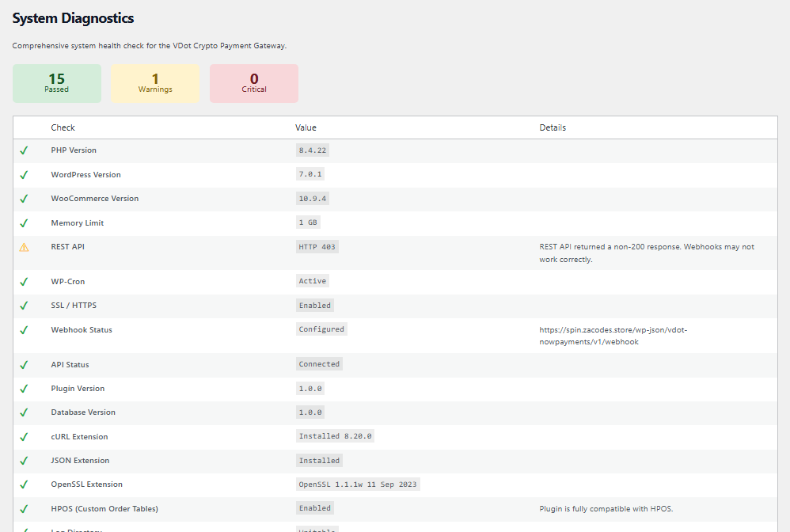Click the Memory Limit checkmark icon

pyautogui.click(x=24, y=222)
